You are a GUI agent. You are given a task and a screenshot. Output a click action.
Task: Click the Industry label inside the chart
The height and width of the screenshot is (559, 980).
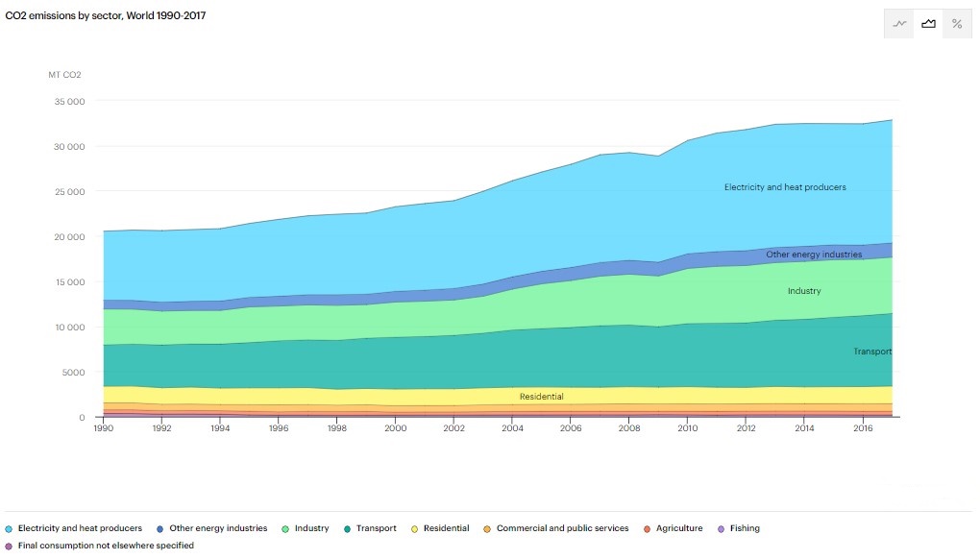coord(804,291)
